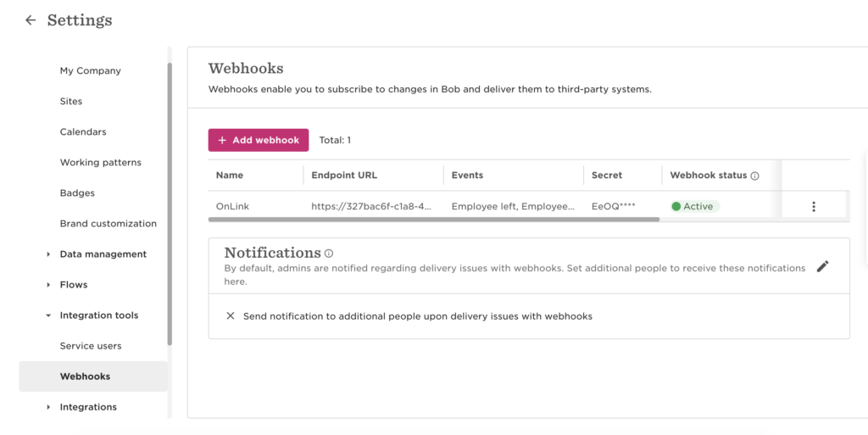The height and width of the screenshot is (435, 868).
Task: Click the info icon beside Notifications heading
Action: point(329,254)
